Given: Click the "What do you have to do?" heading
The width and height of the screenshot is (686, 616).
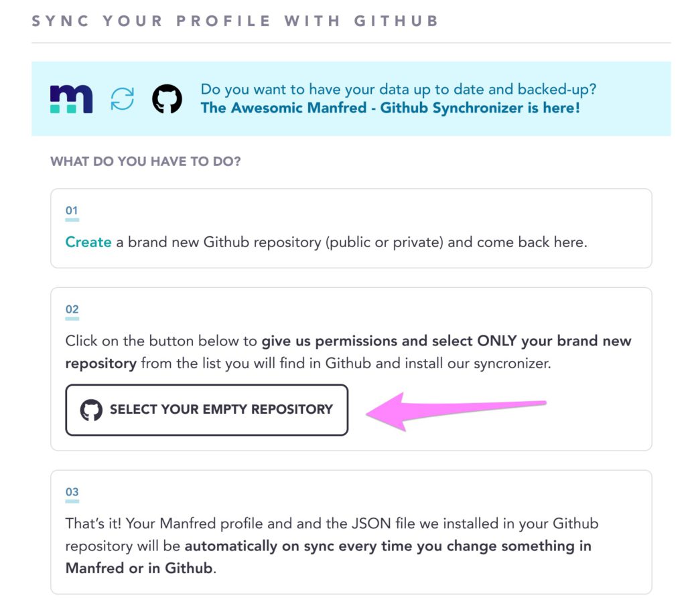Looking at the screenshot, I should click(x=145, y=161).
